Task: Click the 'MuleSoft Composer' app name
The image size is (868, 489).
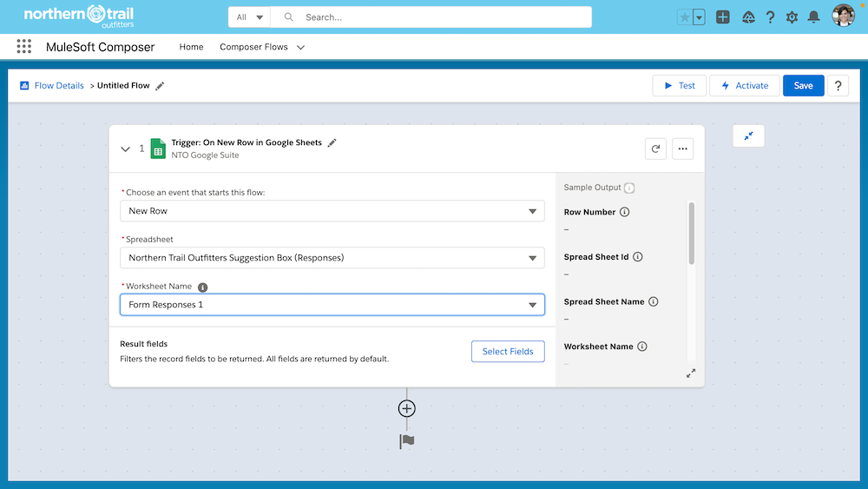Action: (100, 47)
